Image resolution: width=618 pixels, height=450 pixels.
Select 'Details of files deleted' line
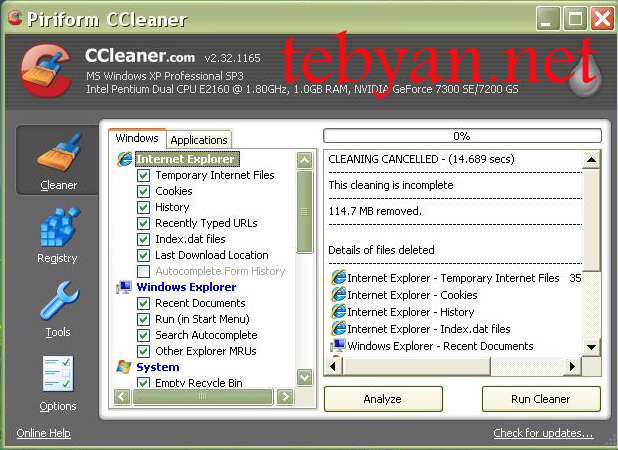(381, 250)
